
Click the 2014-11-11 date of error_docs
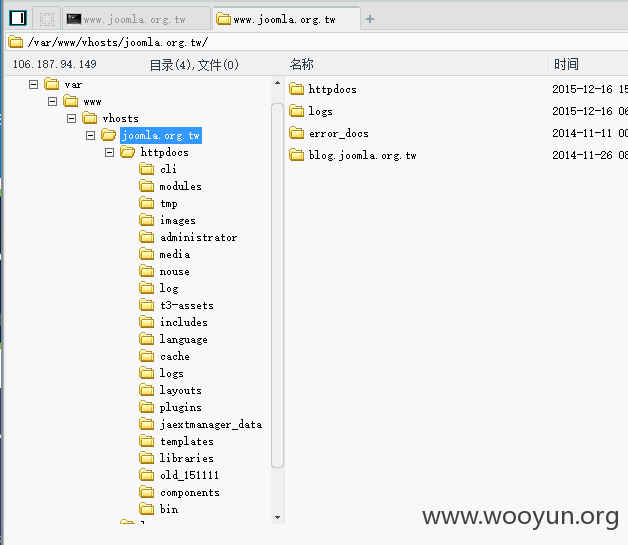pos(582,133)
